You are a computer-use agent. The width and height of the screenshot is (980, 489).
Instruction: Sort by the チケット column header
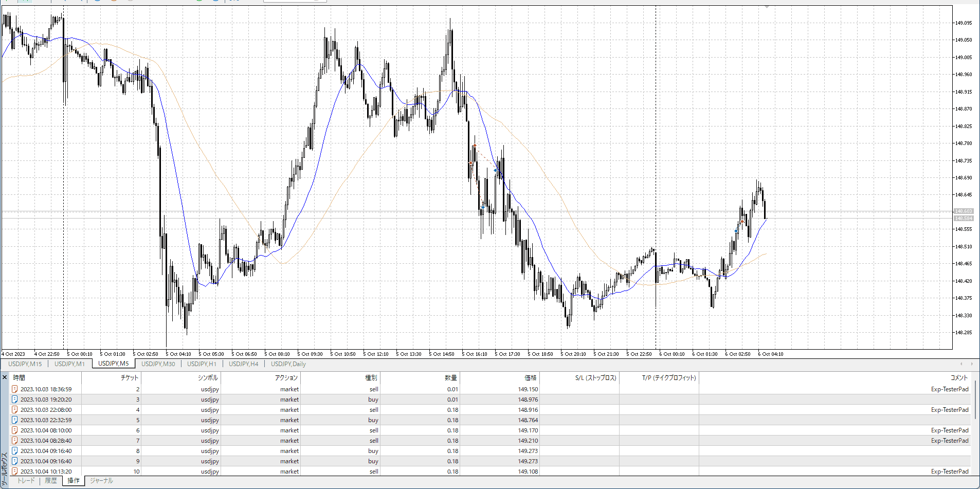(129, 377)
